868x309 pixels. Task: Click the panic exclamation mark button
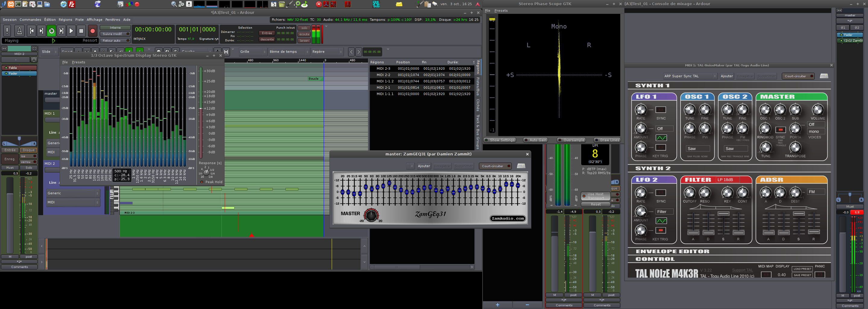click(x=7, y=31)
